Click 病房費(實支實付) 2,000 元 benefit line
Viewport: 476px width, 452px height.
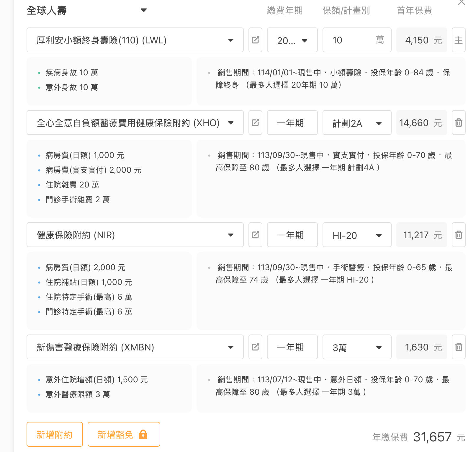[x=93, y=170]
